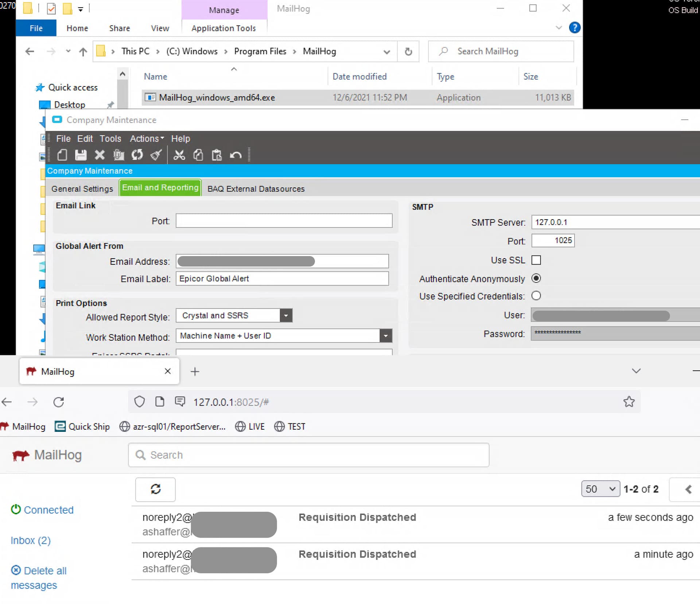Viewport: 700px width, 604px height.
Task: Select the Email and Reporting tab
Action: point(160,187)
